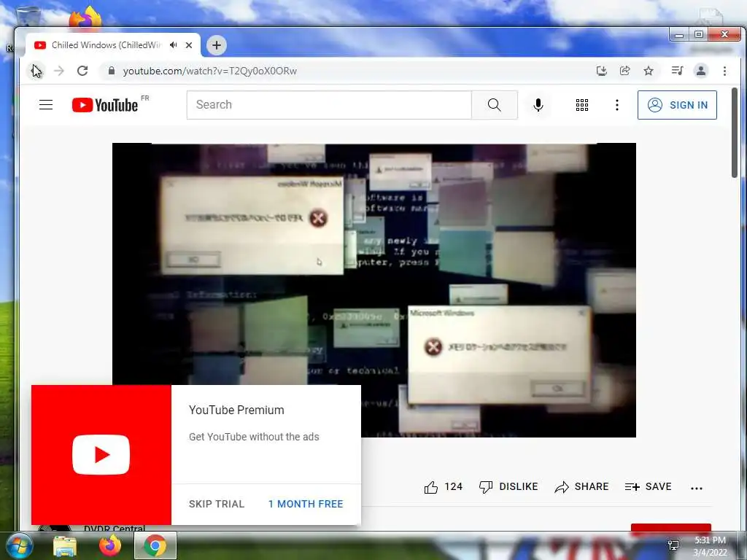Mute tab via speaker icon on tab
This screenshot has height=560, width=747.
tap(174, 44)
